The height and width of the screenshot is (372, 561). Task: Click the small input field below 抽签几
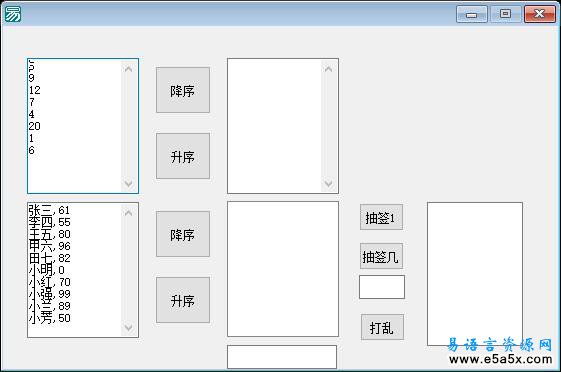(382, 287)
